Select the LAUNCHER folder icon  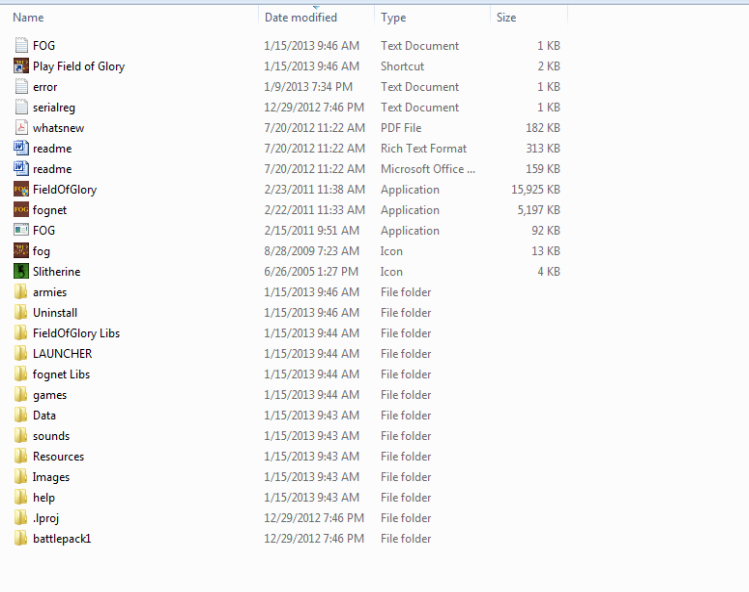point(22,354)
